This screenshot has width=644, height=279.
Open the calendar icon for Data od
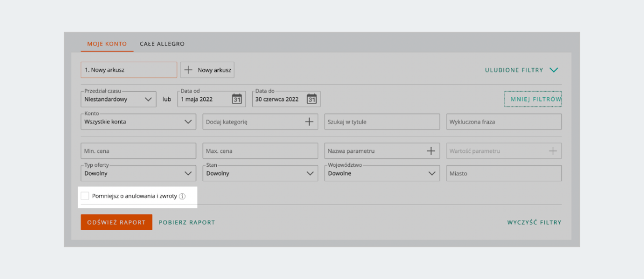[237, 99]
